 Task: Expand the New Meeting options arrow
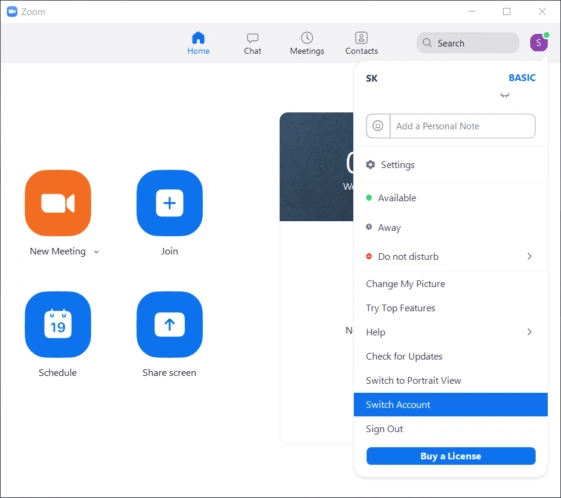[96, 252]
